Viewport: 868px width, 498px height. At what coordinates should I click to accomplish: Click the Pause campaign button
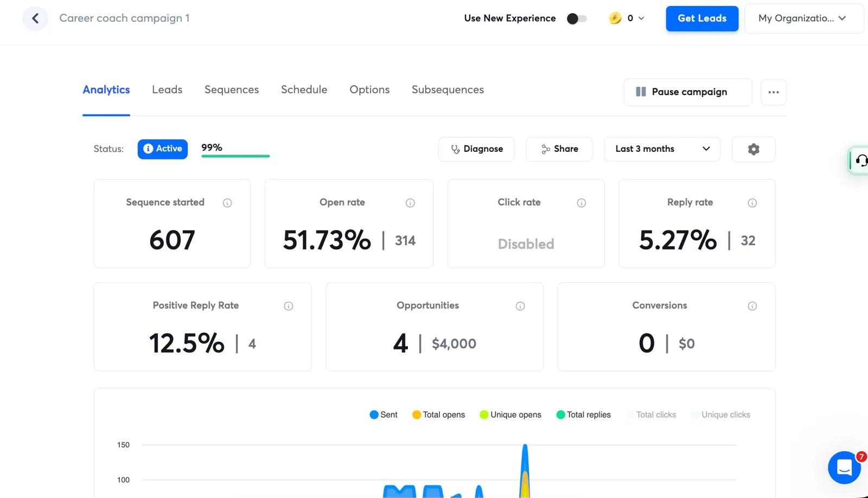click(688, 92)
